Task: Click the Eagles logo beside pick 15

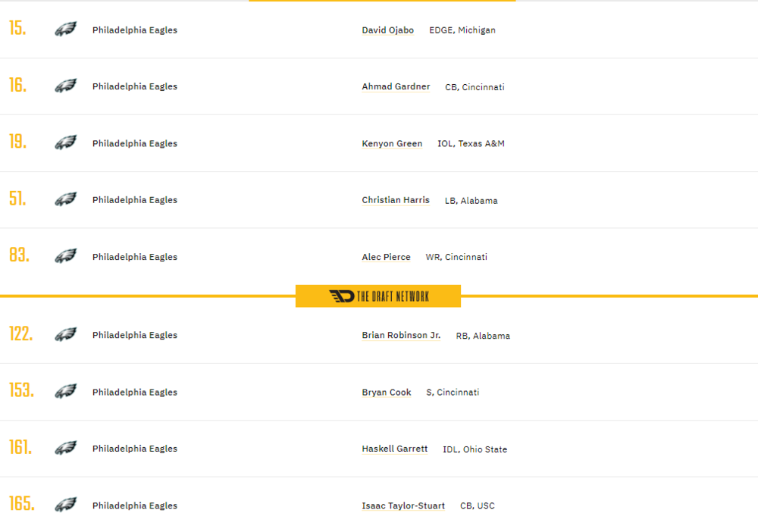Action: [66, 30]
